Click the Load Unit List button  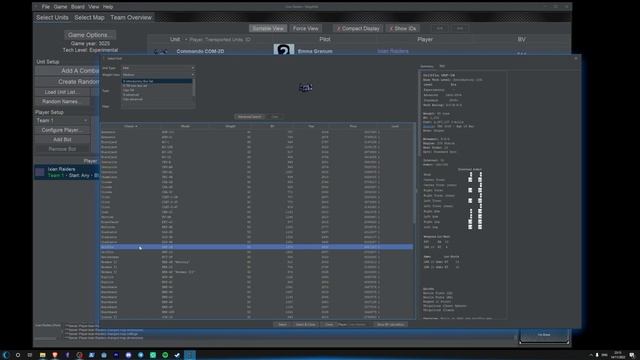[x=62, y=92]
